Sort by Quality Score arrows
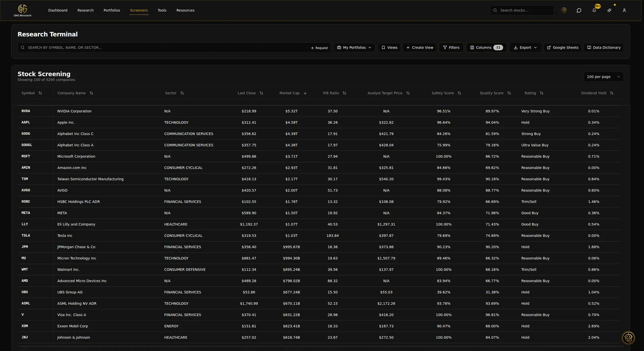 coord(509,93)
